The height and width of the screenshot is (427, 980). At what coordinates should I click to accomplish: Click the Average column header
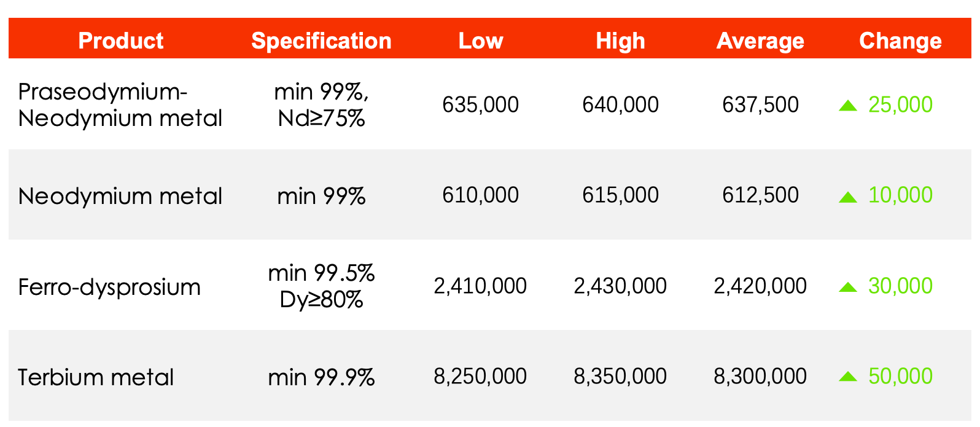click(x=760, y=41)
